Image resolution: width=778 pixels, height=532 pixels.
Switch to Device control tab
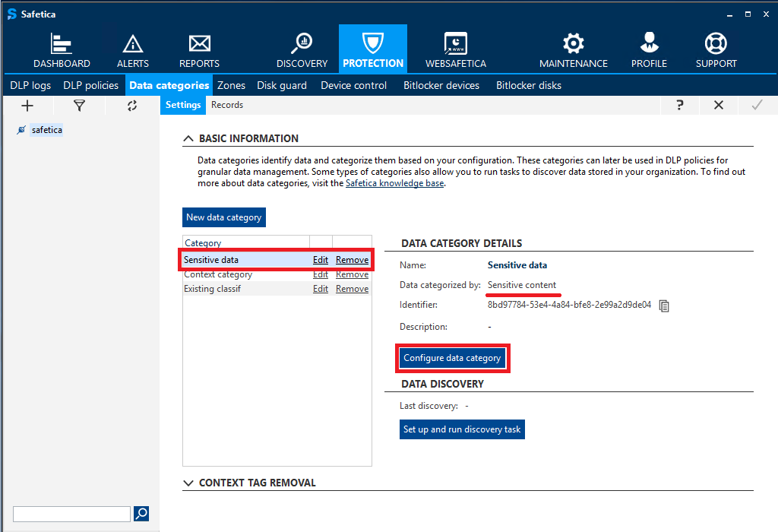(354, 85)
